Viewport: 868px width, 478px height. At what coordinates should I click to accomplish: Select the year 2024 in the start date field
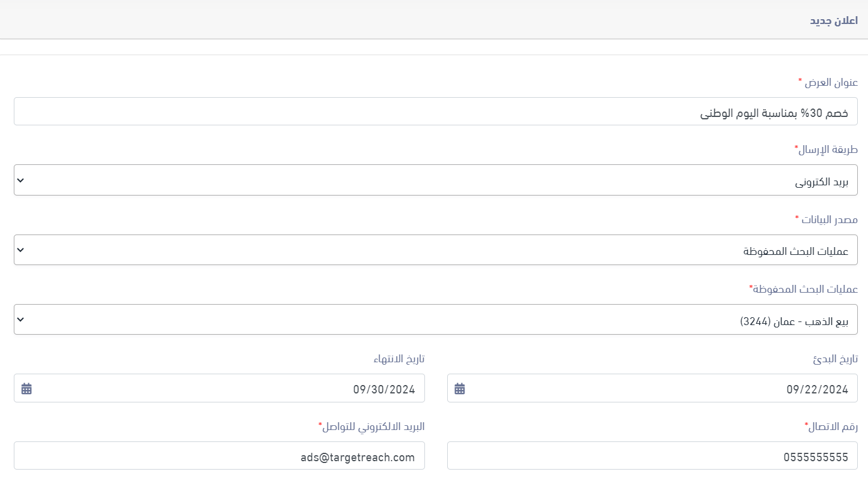(835, 389)
